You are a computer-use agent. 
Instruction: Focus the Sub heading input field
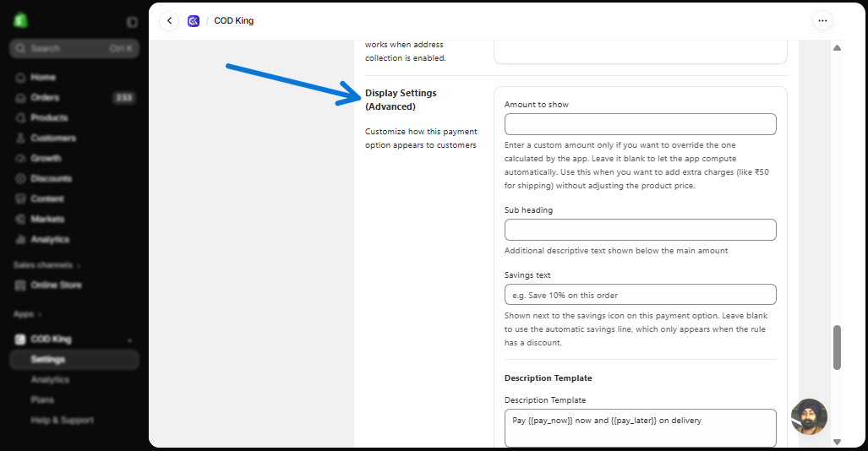tap(640, 230)
